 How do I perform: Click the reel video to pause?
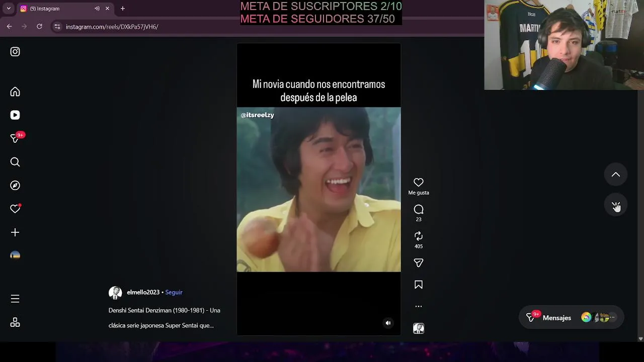pyautogui.click(x=318, y=190)
